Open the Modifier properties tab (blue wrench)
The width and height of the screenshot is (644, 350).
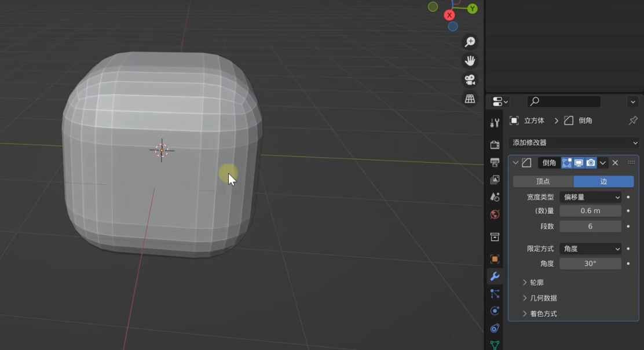click(x=495, y=276)
